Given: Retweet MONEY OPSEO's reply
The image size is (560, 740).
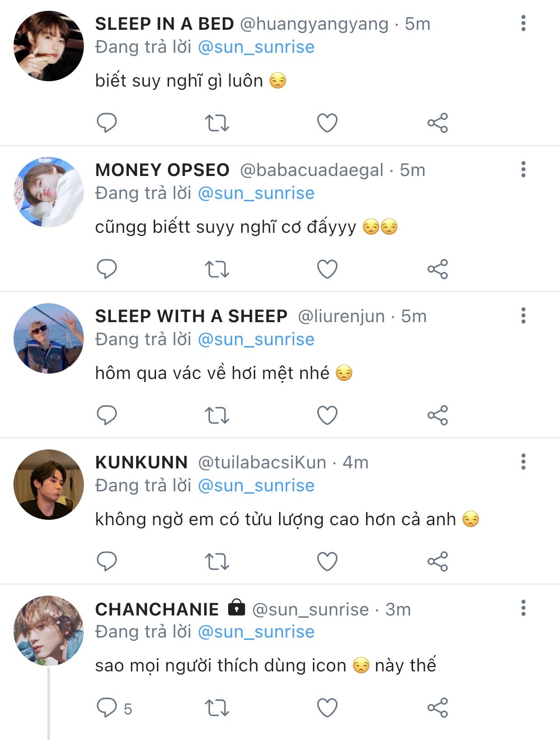Looking at the screenshot, I should (x=217, y=269).
